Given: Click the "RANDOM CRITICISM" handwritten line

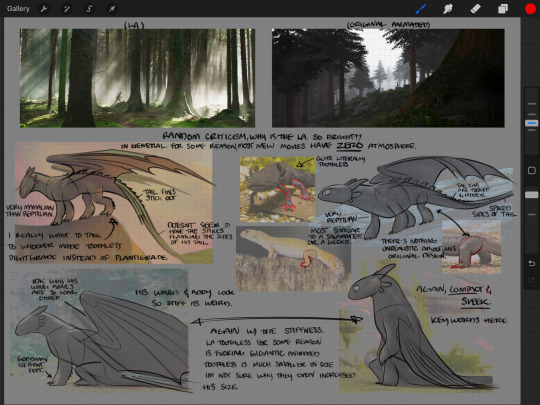Looking at the screenshot, I should coord(262,137).
